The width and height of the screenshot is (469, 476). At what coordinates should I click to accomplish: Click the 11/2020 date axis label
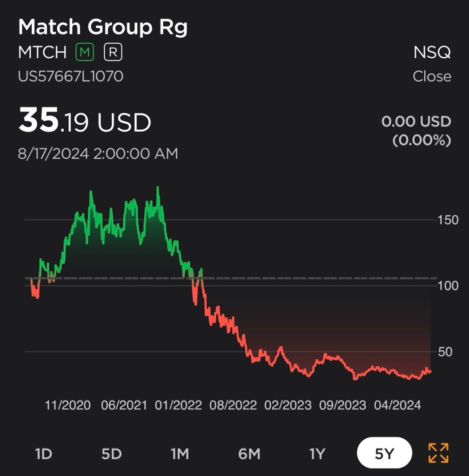point(68,405)
